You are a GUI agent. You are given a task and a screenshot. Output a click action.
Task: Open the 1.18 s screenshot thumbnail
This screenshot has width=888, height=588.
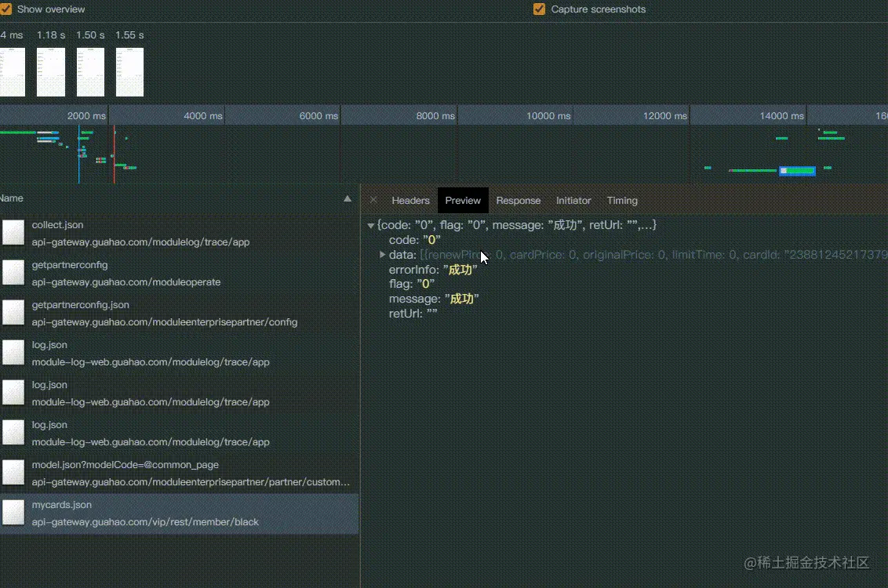point(51,72)
